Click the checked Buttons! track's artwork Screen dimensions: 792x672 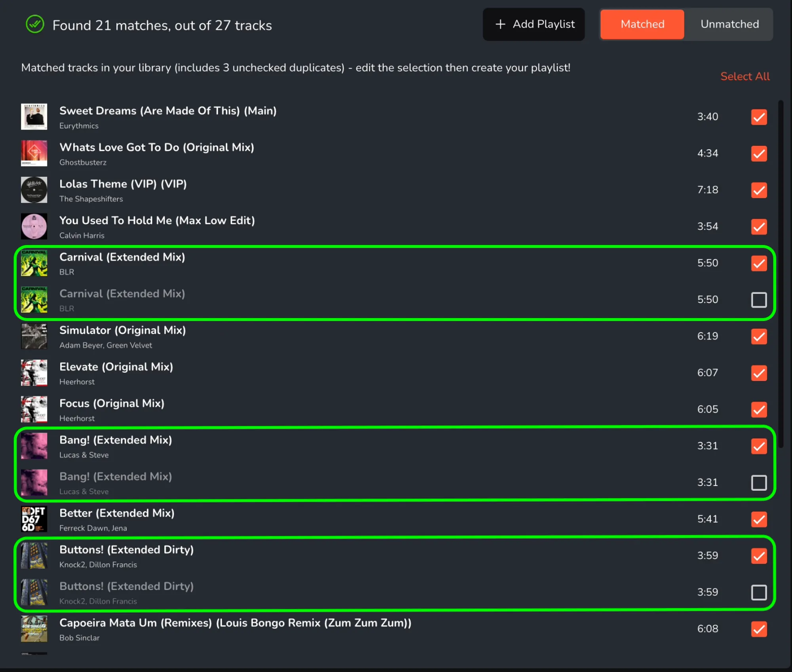pyautogui.click(x=34, y=556)
